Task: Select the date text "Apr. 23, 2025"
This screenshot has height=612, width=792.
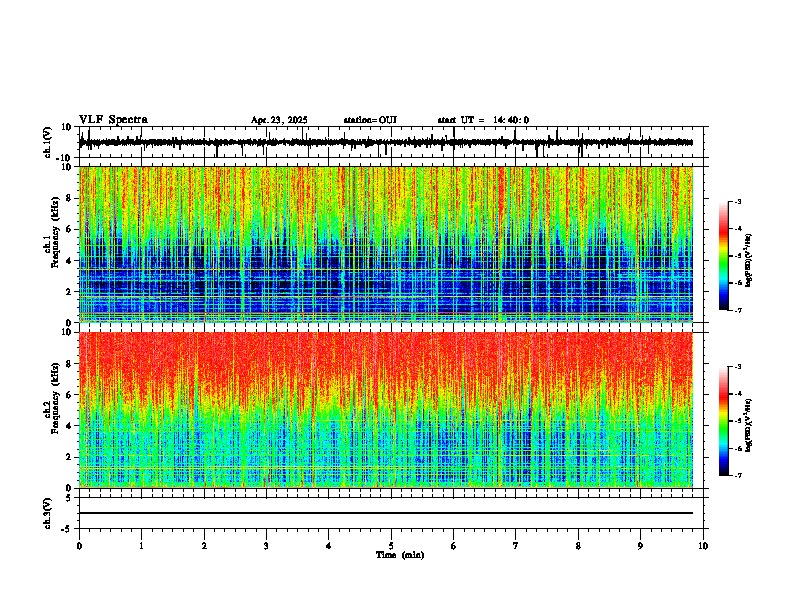Action: tap(279, 120)
